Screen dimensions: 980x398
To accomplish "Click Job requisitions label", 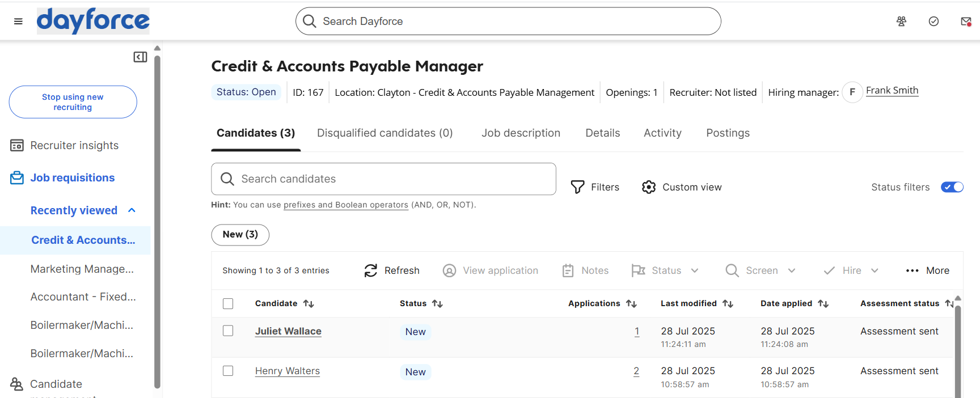I will coord(73,178).
